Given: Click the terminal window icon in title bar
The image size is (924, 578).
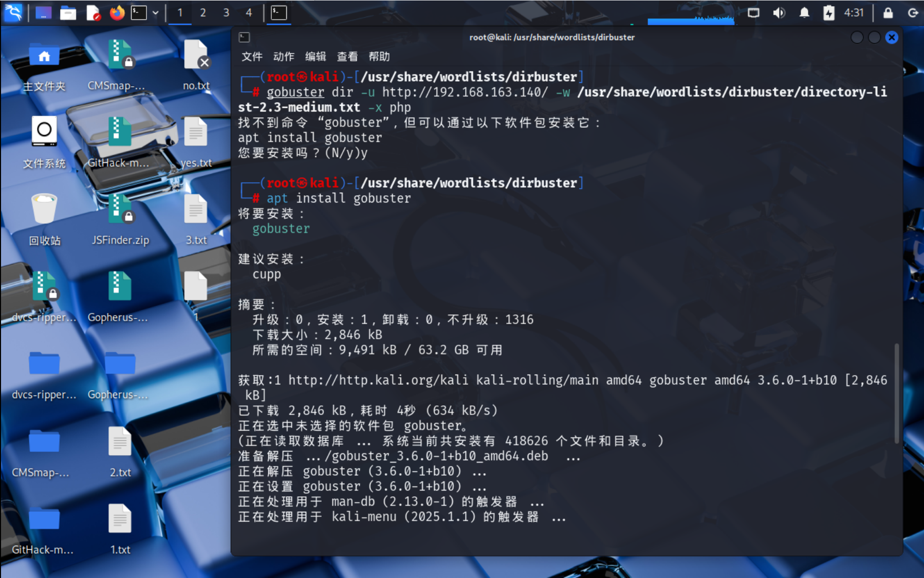Looking at the screenshot, I should (244, 37).
